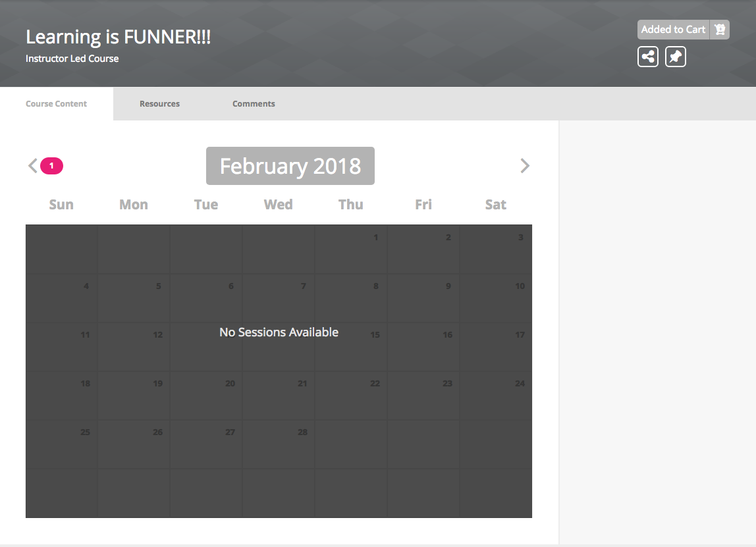Select calendar day 27
Viewport: 756px width, 547px height.
click(206, 444)
